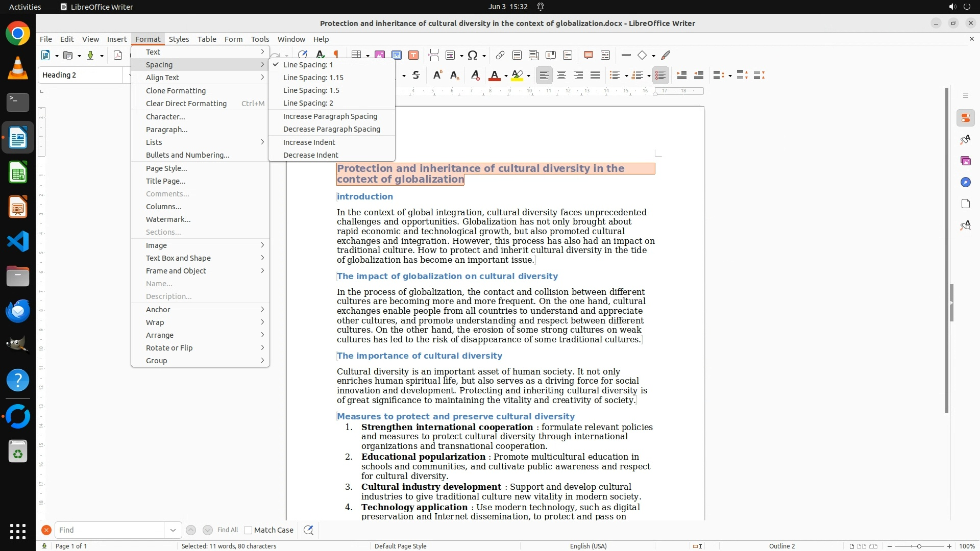Click the Insert Page Break icon

pyautogui.click(x=433, y=55)
